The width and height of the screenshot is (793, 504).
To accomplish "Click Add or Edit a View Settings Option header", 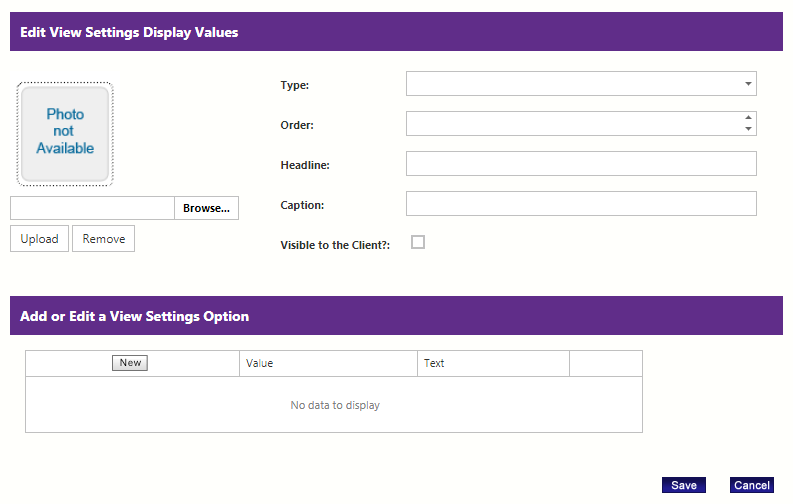I will 135,316.
